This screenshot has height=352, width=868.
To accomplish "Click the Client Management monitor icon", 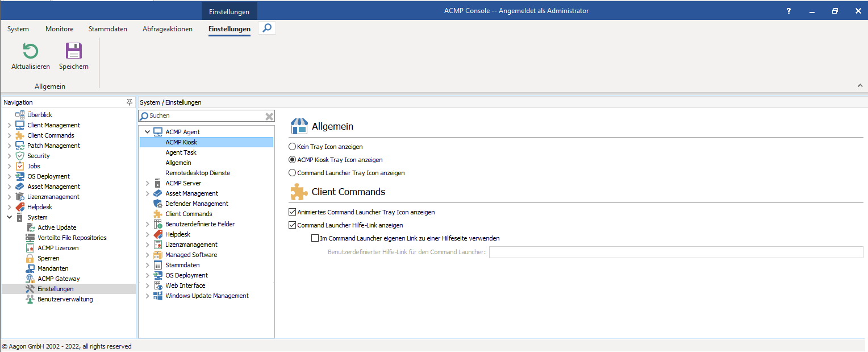I will point(20,125).
